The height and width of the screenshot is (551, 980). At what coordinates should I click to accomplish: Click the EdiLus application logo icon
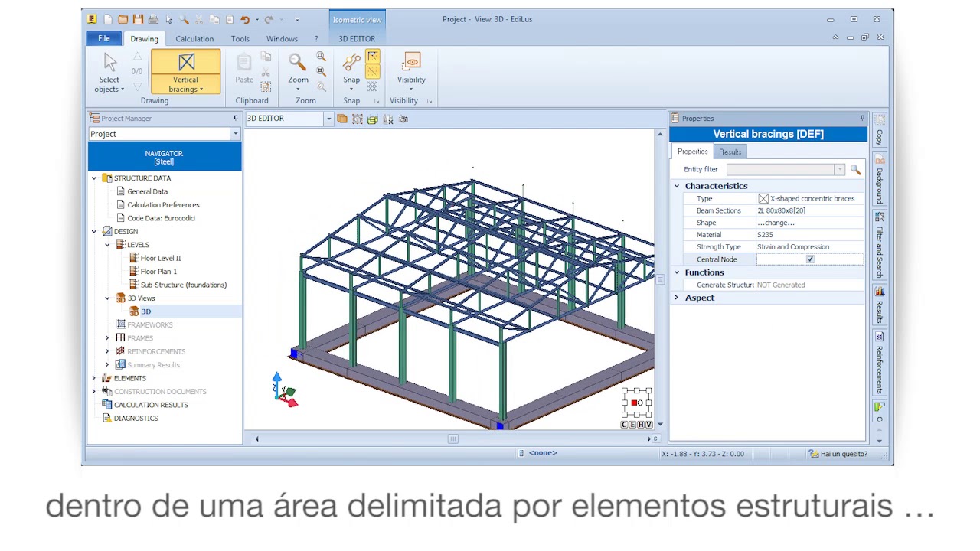click(x=92, y=19)
